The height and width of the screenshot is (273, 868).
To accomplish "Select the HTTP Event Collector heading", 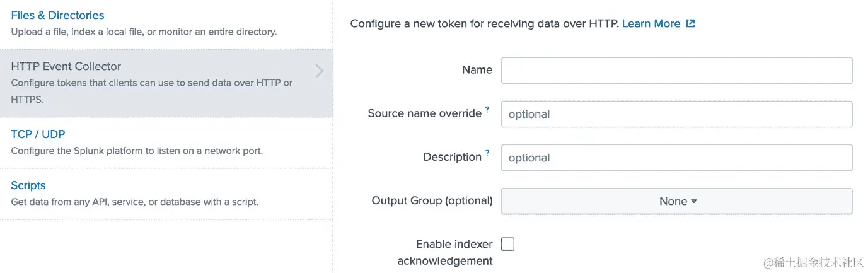I will (66, 66).
